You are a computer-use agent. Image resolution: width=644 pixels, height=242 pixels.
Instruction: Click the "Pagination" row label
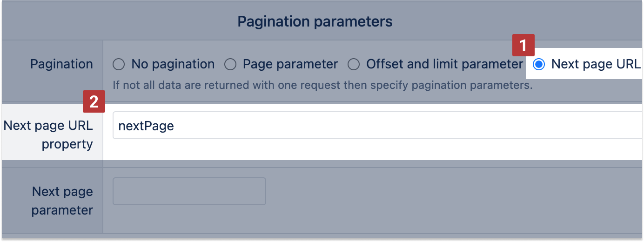pos(61,64)
